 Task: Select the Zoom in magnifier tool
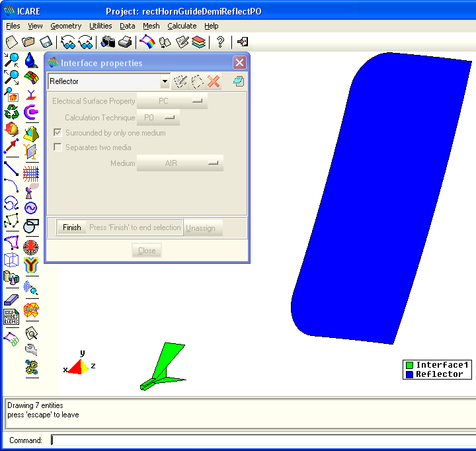(x=11, y=60)
